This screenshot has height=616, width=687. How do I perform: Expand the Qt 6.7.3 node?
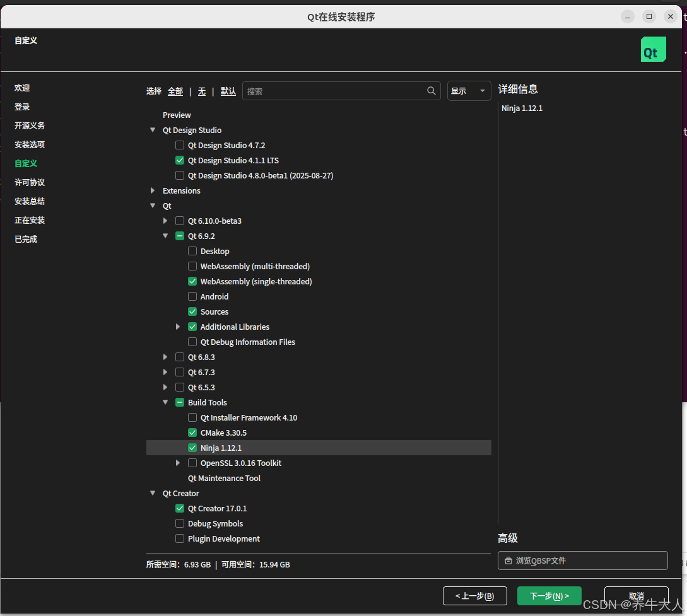click(165, 372)
